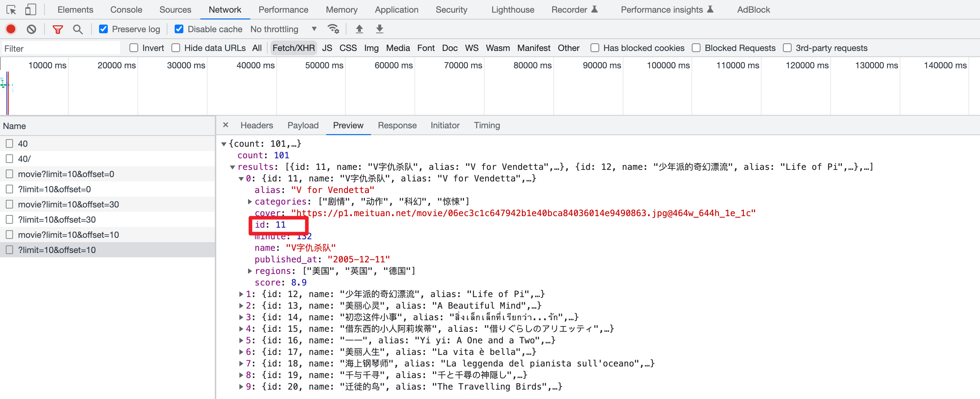Viewport: 980px width, 399px height.
Task: Activate the inspect element picker icon
Action: pos(11,9)
